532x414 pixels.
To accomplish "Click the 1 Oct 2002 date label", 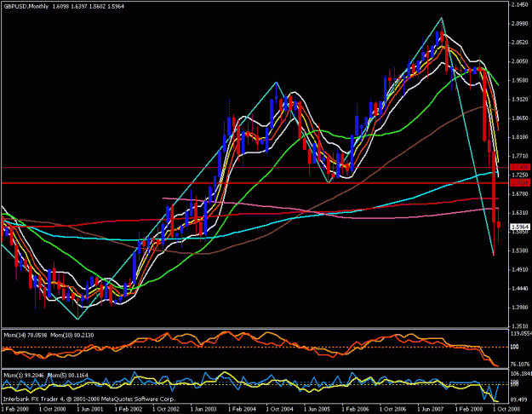I will coord(166,409).
